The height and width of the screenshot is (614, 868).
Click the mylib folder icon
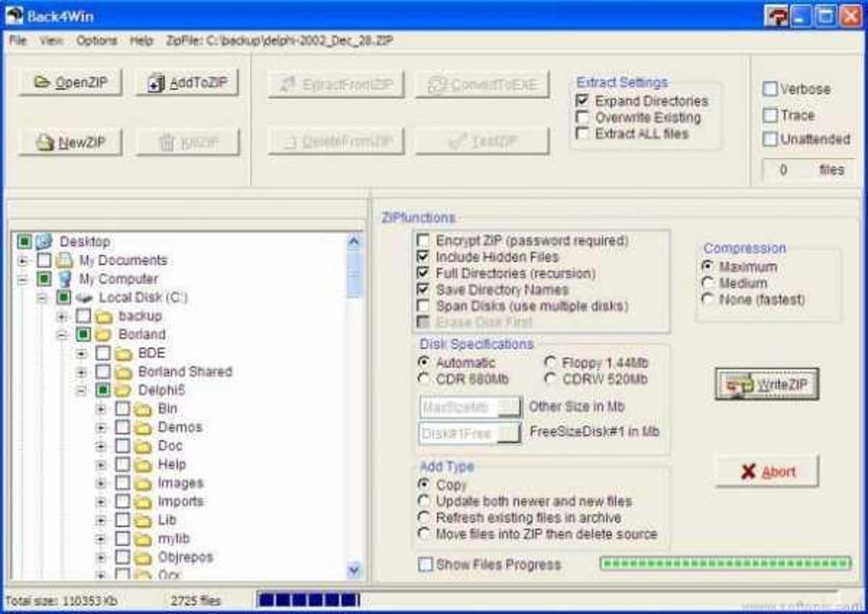(143, 539)
